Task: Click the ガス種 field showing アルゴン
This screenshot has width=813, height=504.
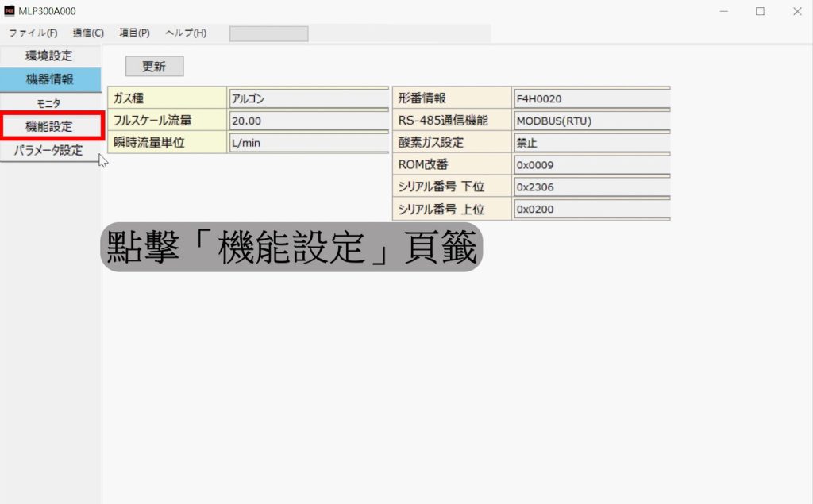Action: [307, 98]
